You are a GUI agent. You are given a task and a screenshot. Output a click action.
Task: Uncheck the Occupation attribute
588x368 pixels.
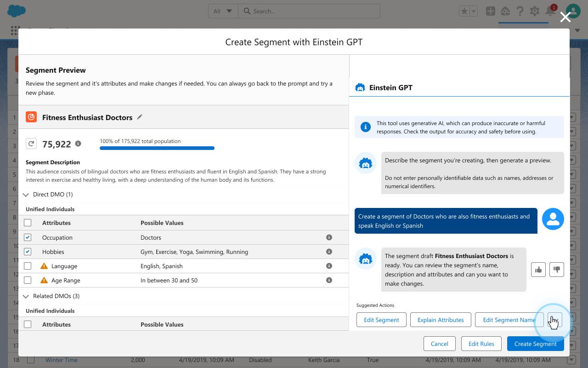point(28,237)
